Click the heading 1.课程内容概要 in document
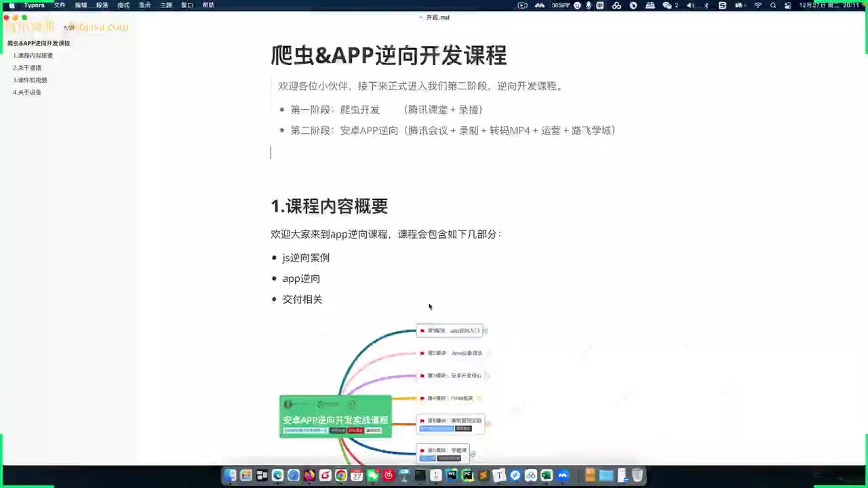The image size is (868, 488). pyautogui.click(x=329, y=206)
